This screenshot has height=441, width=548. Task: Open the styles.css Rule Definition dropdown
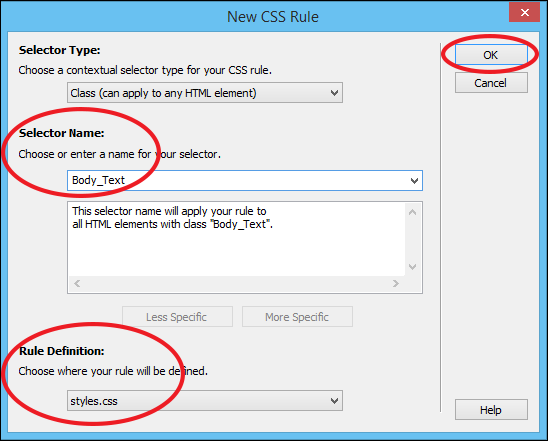(x=205, y=400)
